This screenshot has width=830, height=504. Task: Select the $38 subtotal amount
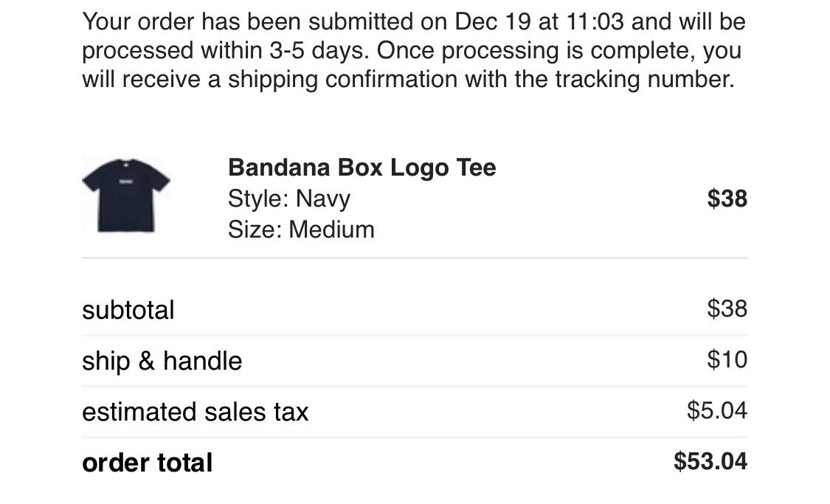coord(727,308)
